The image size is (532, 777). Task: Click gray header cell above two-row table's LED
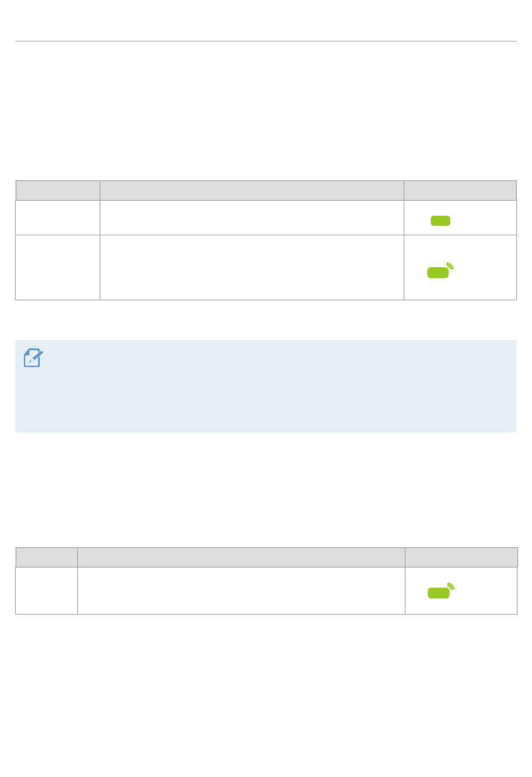pos(461,557)
